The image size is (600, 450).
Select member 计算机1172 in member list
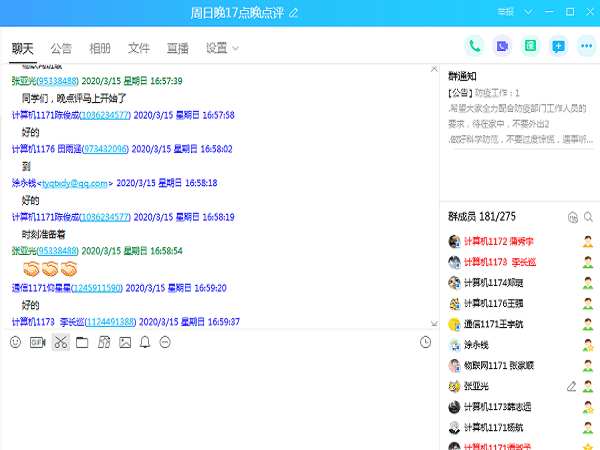[520, 241]
